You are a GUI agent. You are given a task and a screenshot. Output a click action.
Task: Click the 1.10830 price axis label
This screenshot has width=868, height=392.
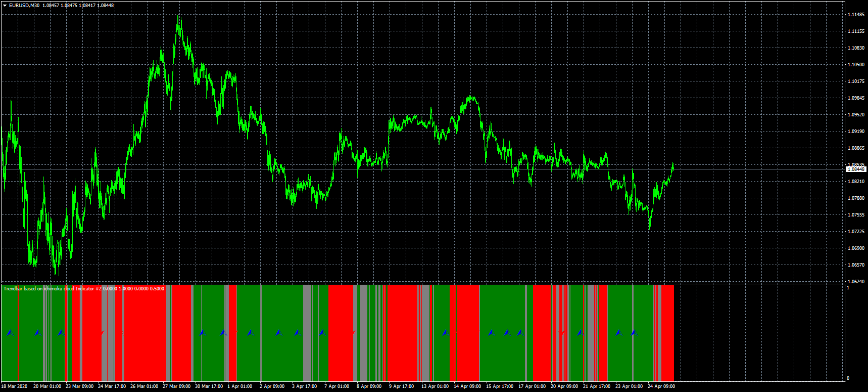(x=856, y=48)
